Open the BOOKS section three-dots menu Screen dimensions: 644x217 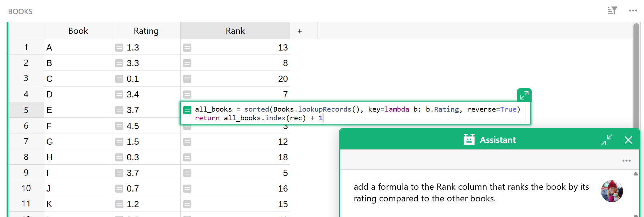click(x=633, y=11)
